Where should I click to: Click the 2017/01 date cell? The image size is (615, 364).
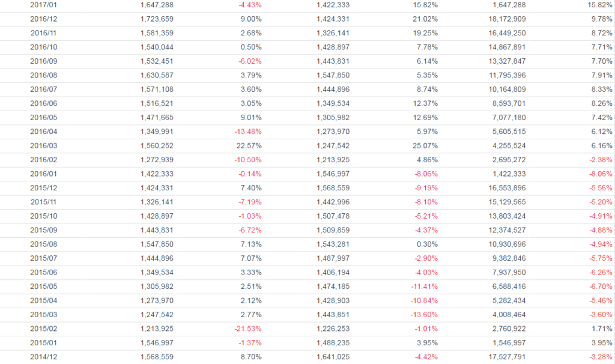pos(44,5)
